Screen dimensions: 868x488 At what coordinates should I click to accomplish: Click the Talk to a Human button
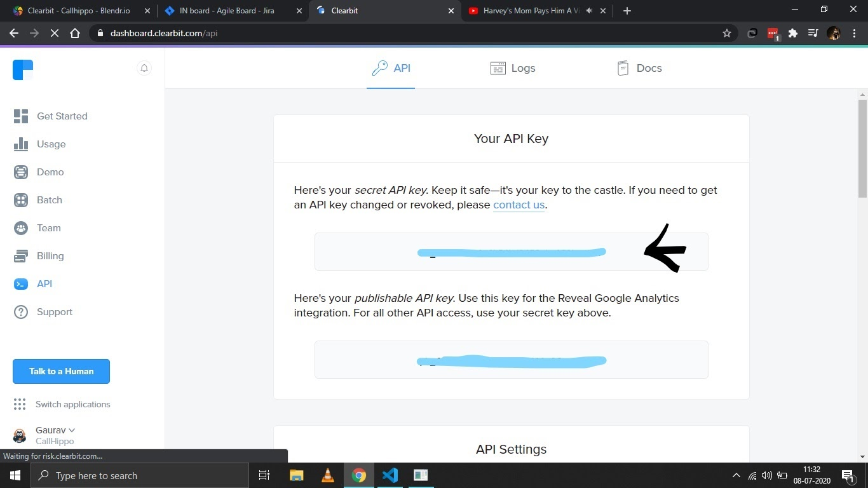(61, 371)
